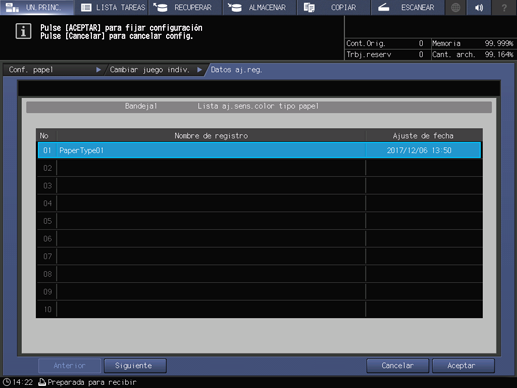This screenshot has width=517, height=388.
Task: Open help question mark icon
Action: click(504, 7)
